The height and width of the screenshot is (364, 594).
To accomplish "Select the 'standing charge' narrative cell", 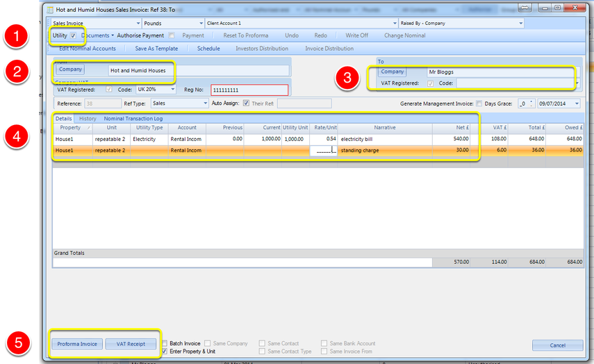I will tap(385, 150).
